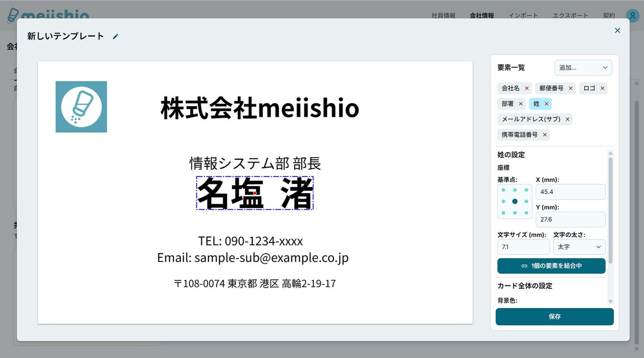This screenshot has height=358, width=644.
Task: Select the bottom-left anchor point
Action: coord(504,213)
